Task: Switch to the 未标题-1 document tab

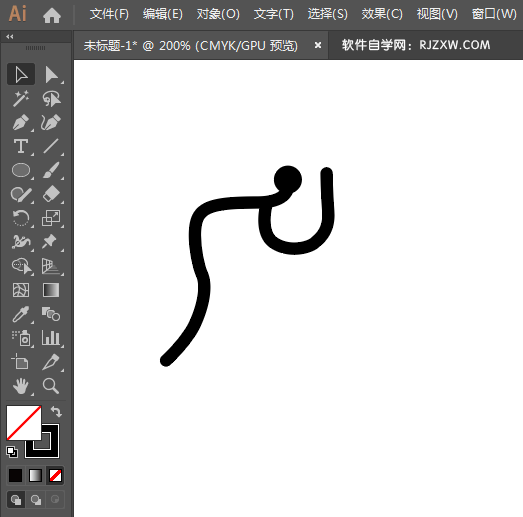Action: click(190, 45)
